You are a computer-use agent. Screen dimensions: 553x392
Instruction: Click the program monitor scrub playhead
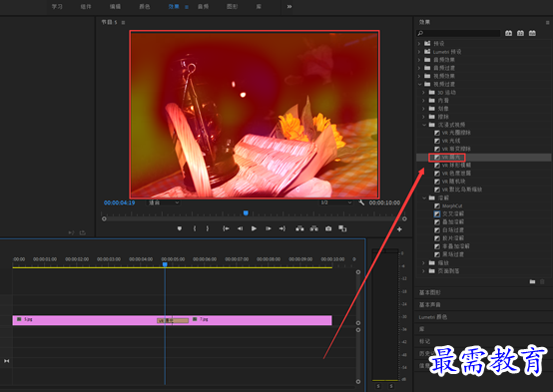(x=246, y=212)
